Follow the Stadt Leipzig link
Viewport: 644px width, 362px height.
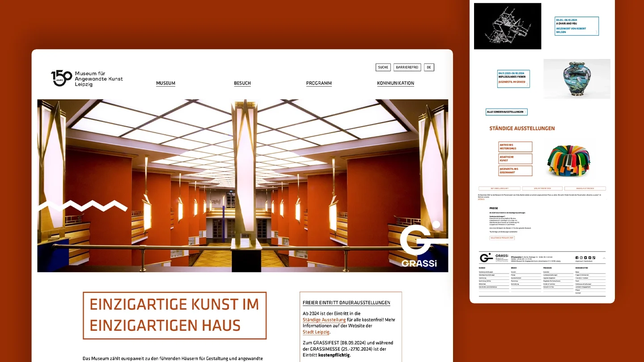[316, 332]
